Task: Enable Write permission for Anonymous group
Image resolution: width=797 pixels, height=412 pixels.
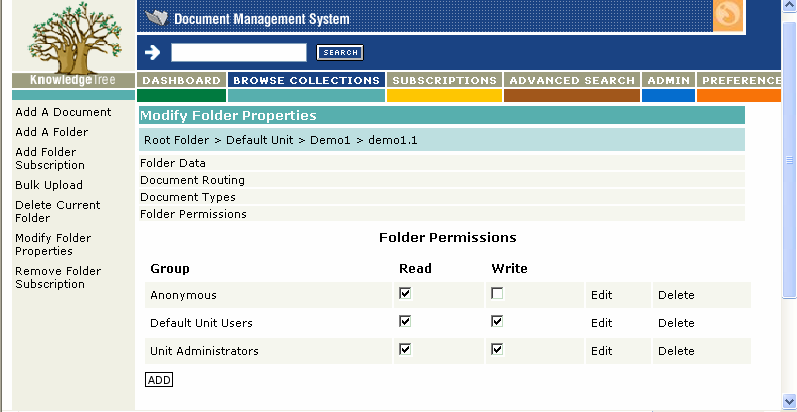Action: (497, 294)
